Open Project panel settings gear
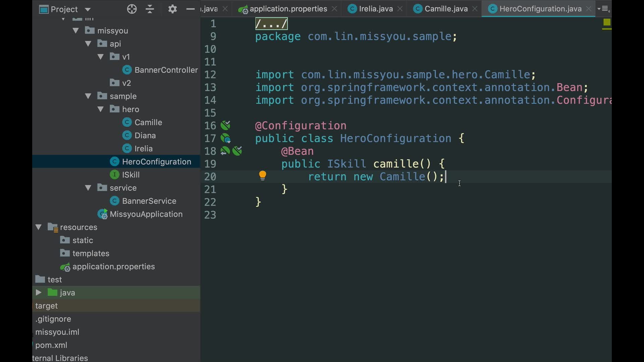 [172, 9]
